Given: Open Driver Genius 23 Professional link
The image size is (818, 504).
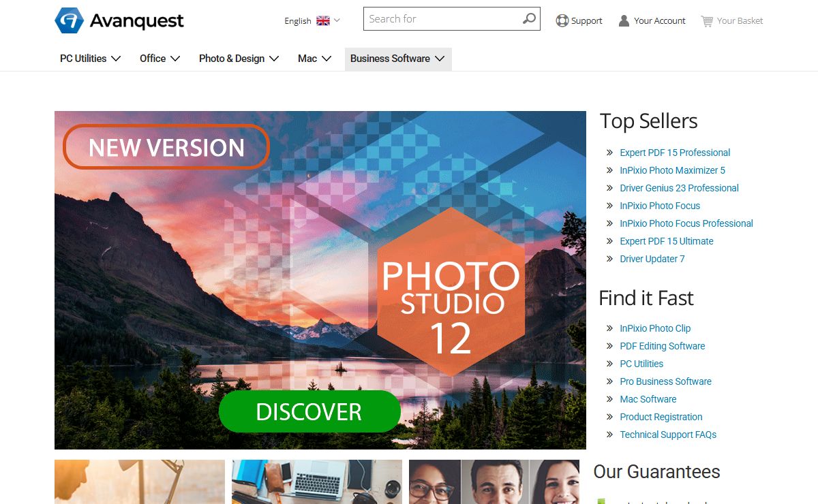Looking at the screenshot, I should point(679,188).
